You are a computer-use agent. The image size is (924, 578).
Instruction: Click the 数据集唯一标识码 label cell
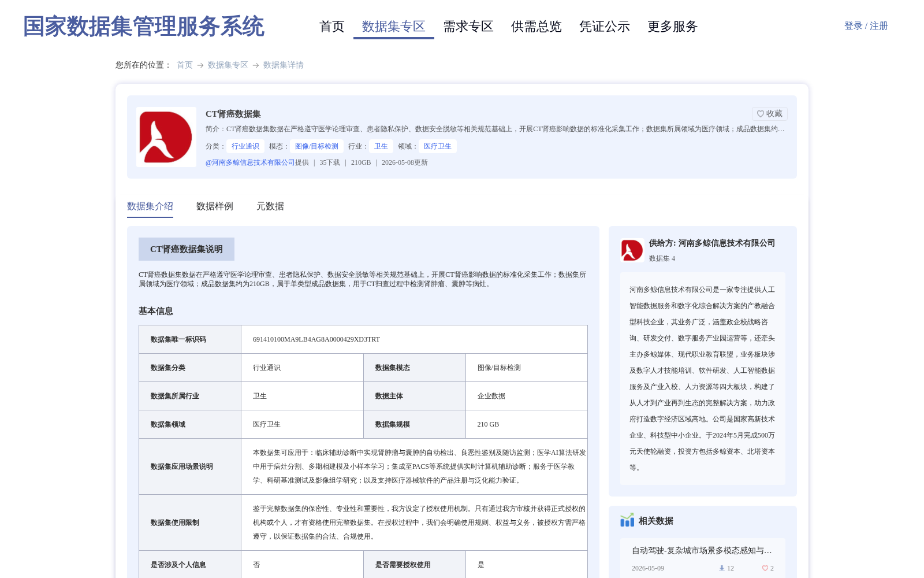(190, 339)
